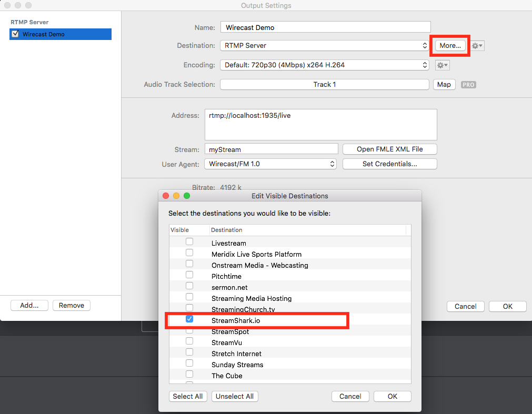This screenshot has height=414, width=532.
Task: Select the StreamShark.io row text
Action: (x=236, y=321)
